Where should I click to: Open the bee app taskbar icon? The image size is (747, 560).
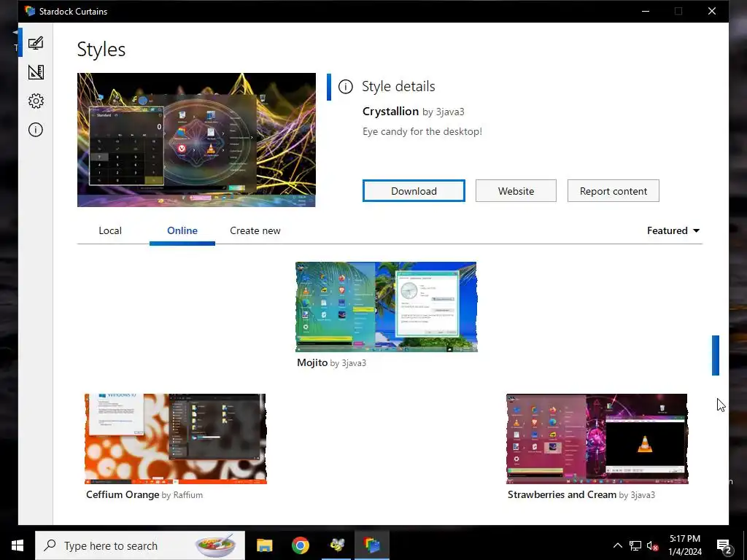337,545
